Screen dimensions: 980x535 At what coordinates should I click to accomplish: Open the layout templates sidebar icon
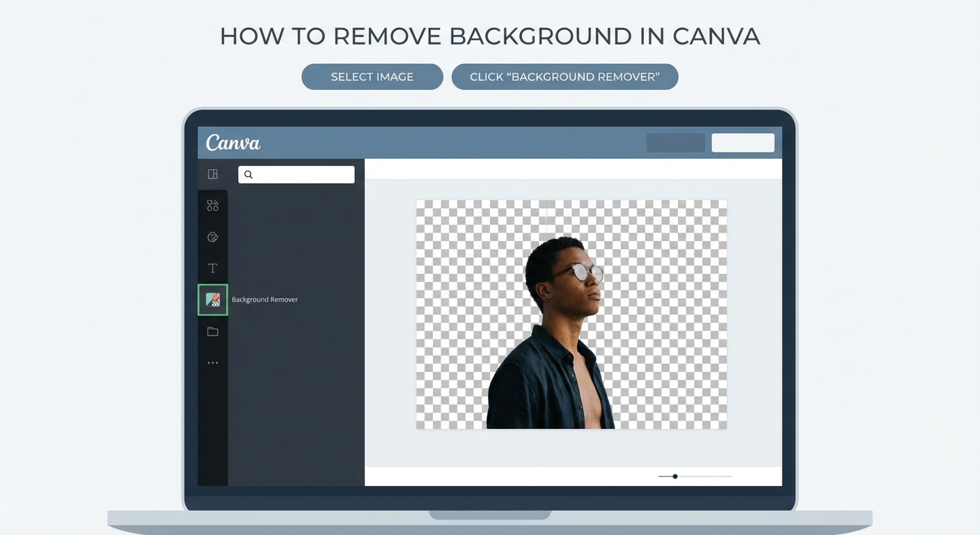[x=213, y=174]
